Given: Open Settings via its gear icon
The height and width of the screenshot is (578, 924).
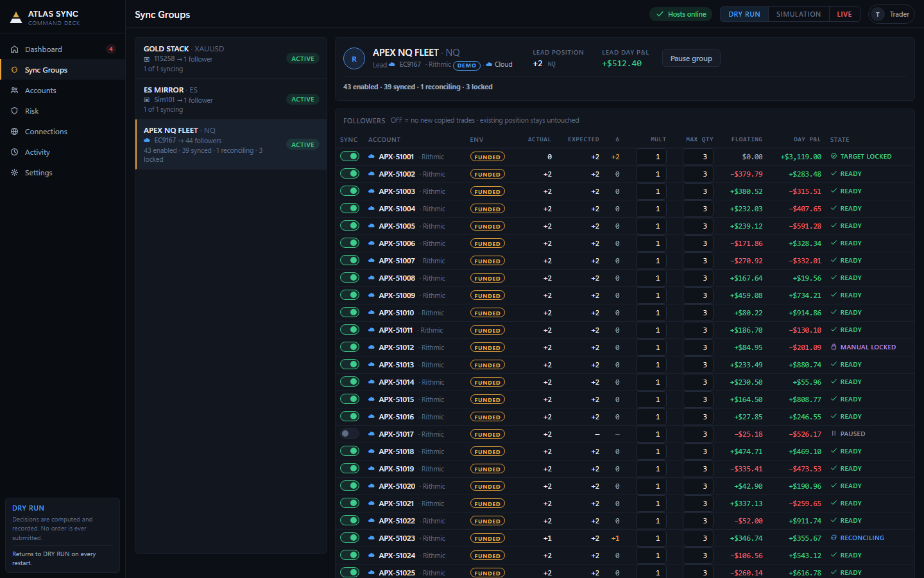Looking at the screenshot, I should 14,173.
